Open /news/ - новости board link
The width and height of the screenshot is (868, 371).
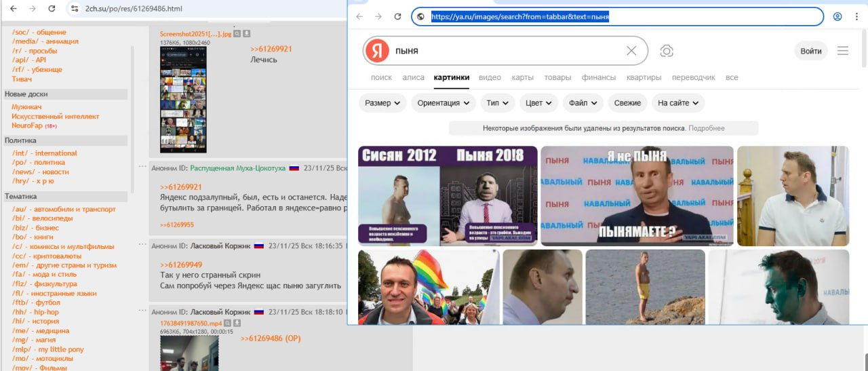(41, 172)
